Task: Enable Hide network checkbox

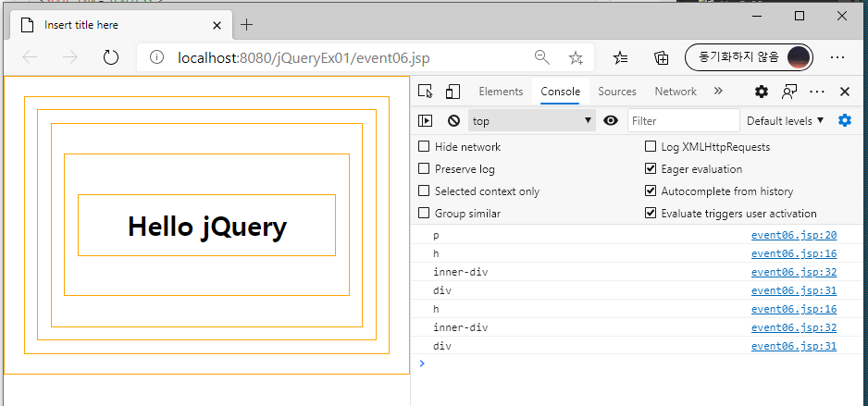Action: click(424, 146)
